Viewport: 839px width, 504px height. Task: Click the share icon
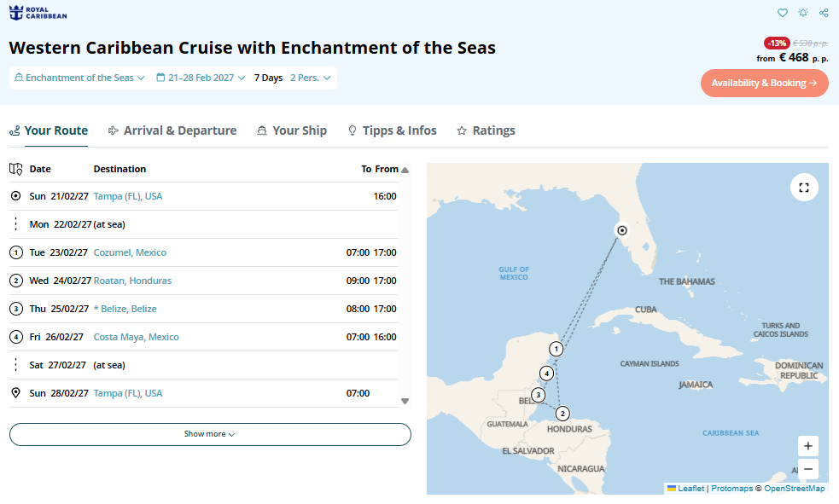(x=824, y=12)
